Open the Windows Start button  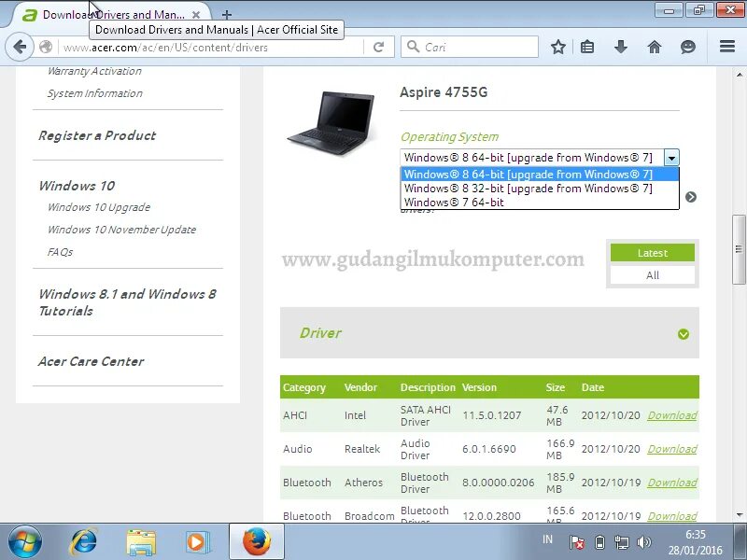tap(25, 542)
